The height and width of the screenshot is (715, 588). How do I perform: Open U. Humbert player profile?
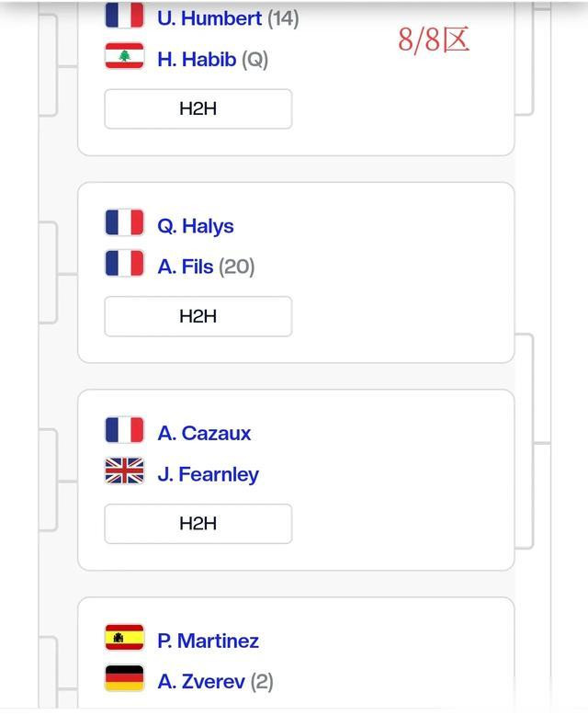[x=209, y=18]
